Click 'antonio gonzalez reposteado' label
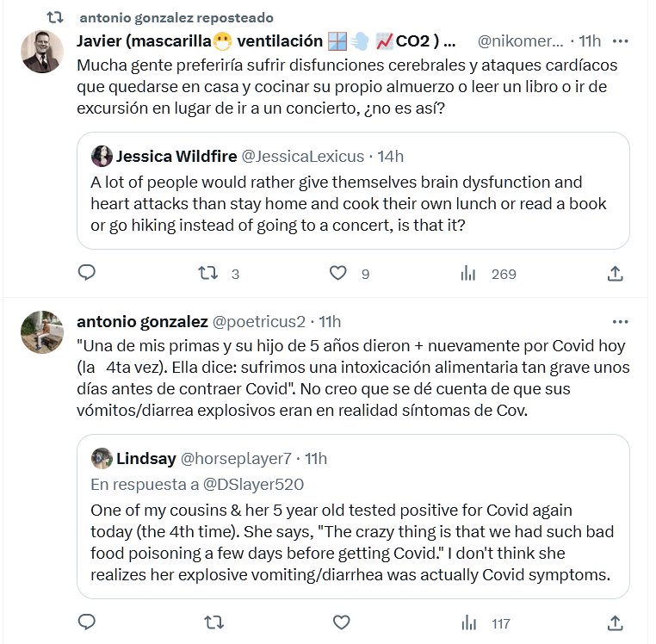 click(176, 17)
